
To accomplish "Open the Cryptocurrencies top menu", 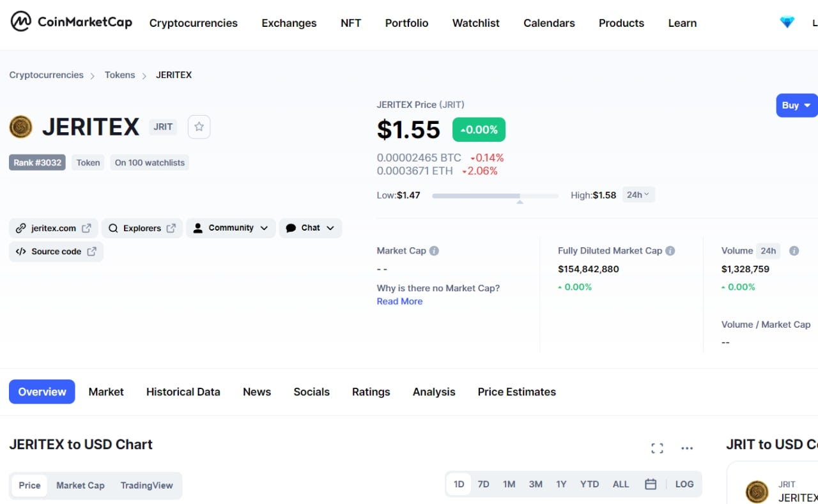I will coord(194,23).
